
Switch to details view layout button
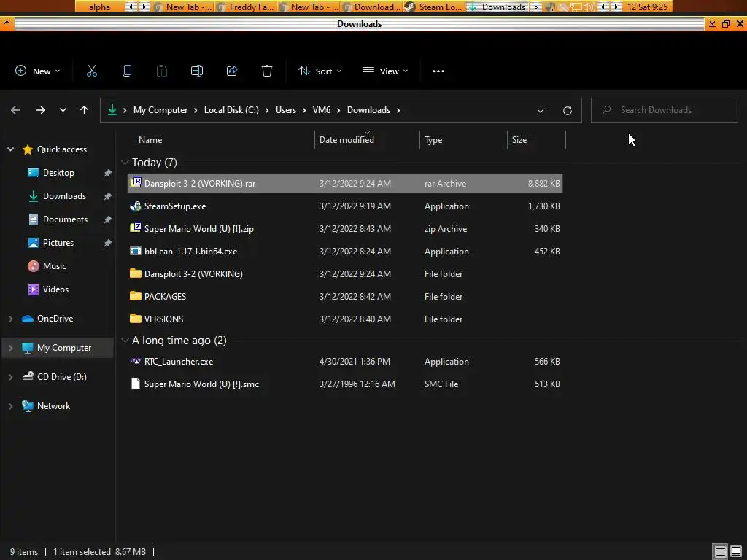720,552
